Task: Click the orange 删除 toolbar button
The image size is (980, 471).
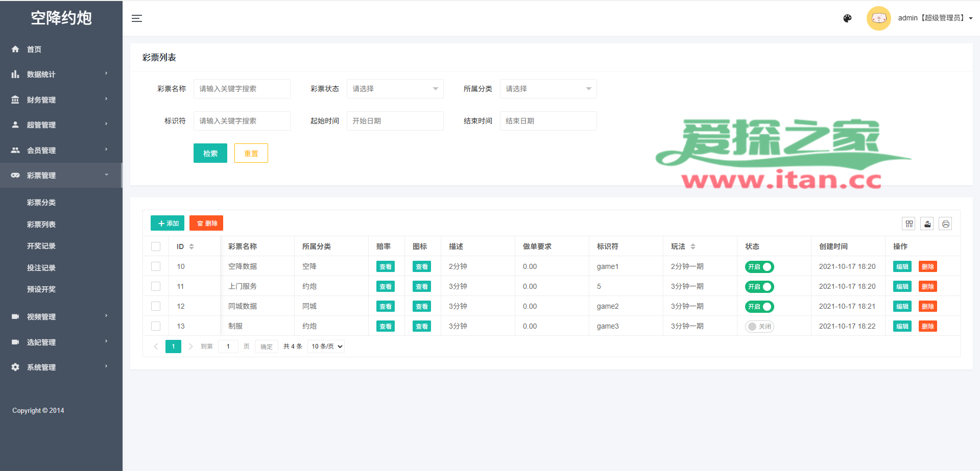Action: (x=206, y=223)
